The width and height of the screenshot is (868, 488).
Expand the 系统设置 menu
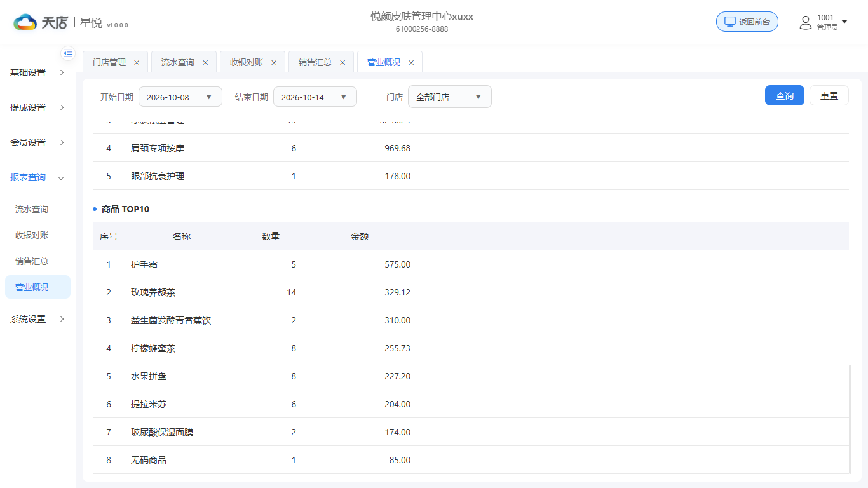click(x=37, y=319)
